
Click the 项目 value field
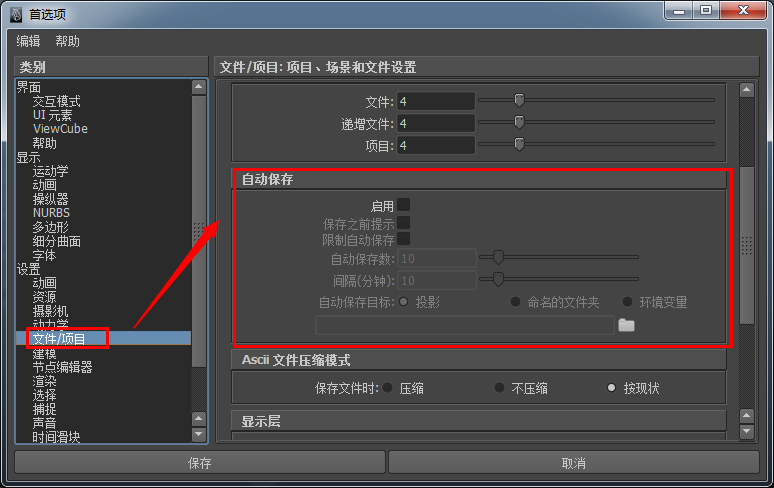436,146
